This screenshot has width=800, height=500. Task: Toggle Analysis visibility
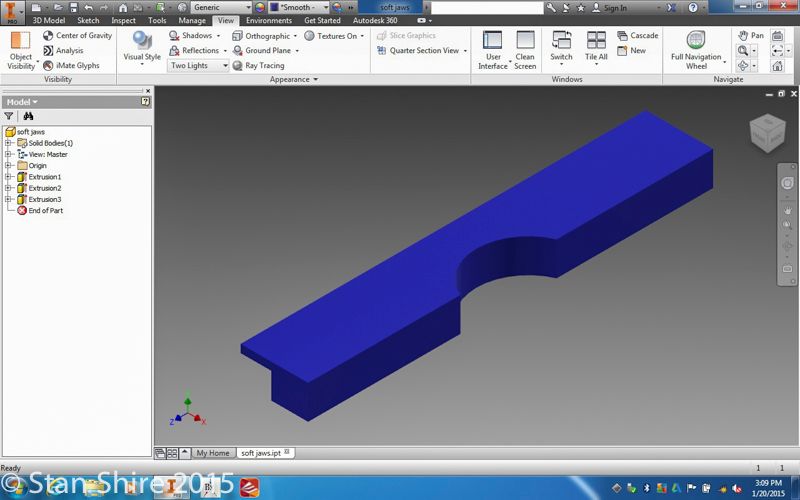[48, 51]
